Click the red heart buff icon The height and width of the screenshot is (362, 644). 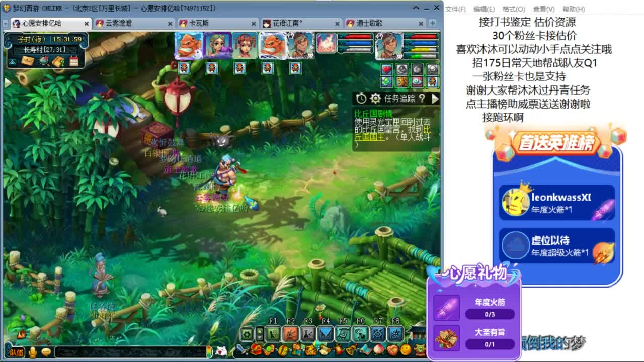pyautogui.click(x=386, y=69)
